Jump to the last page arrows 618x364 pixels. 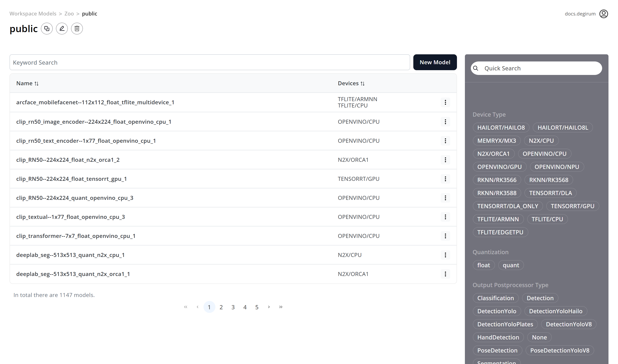pyautogui.click(x=281, y=307)
